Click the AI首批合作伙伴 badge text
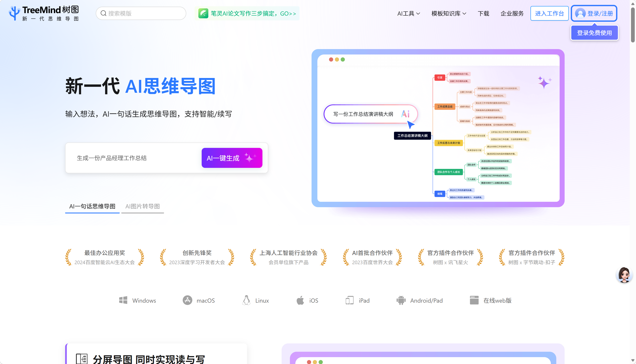 (x=372, y=253)
